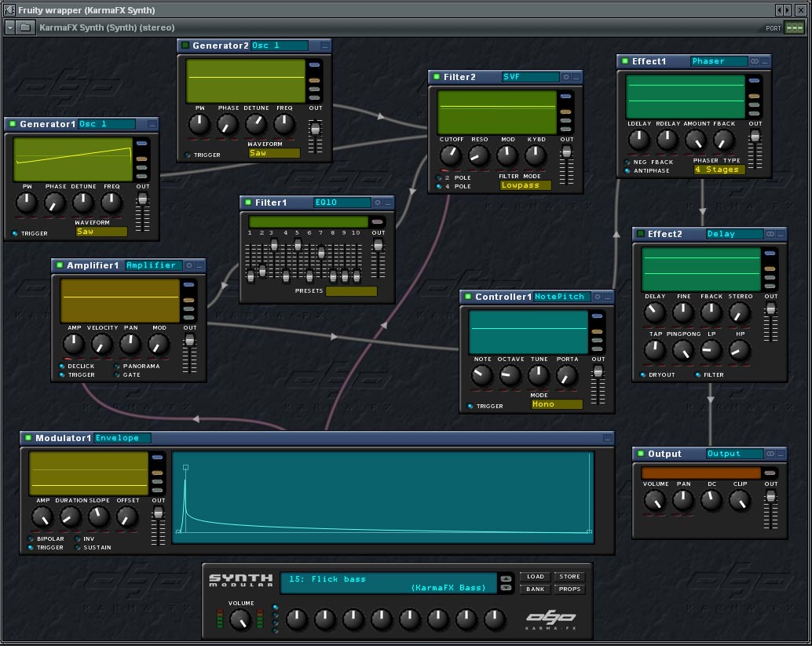Click Output CLIP knob
The image size is (812, 646).
click(740, 501)
